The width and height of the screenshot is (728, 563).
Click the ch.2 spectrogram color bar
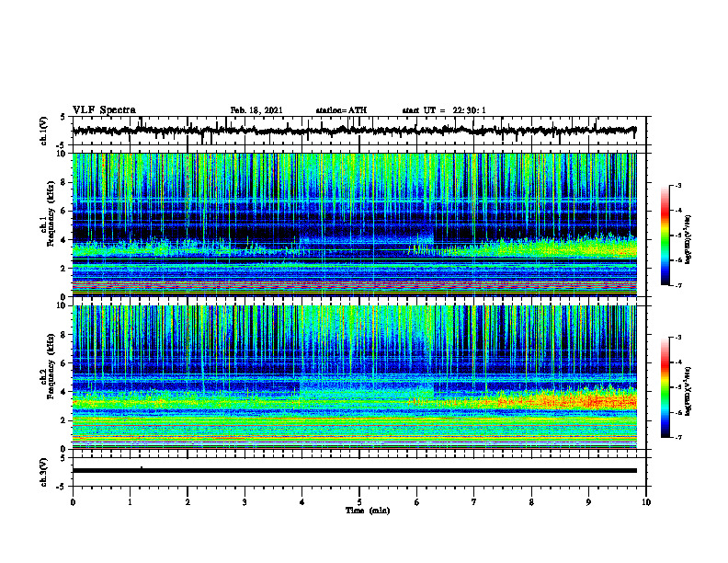tap(665, 387)
